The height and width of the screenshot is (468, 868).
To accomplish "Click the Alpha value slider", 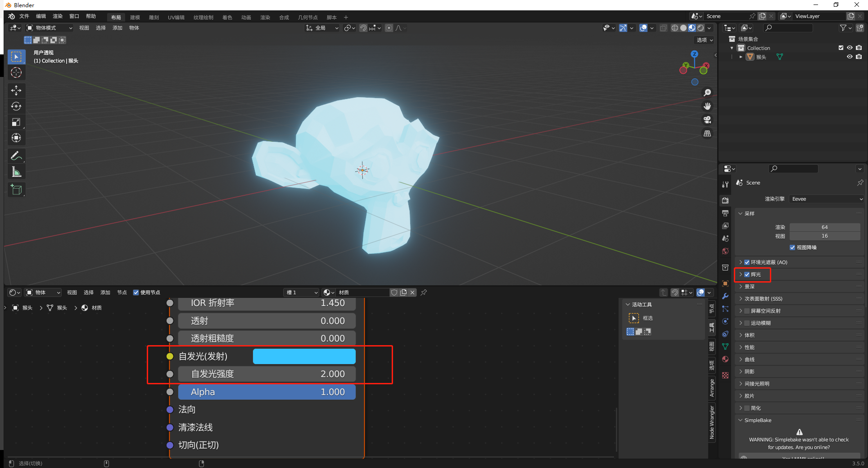I will [267, 392].
